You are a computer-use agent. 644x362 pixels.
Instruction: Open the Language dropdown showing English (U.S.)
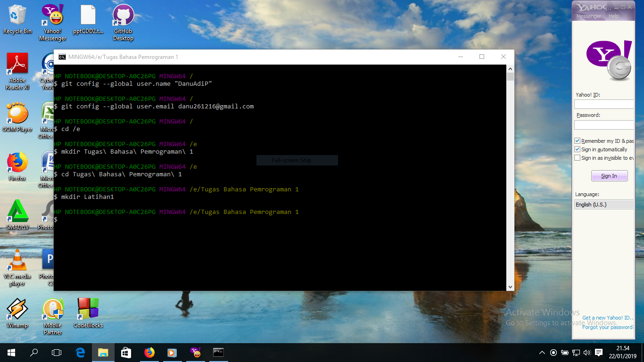604,204
